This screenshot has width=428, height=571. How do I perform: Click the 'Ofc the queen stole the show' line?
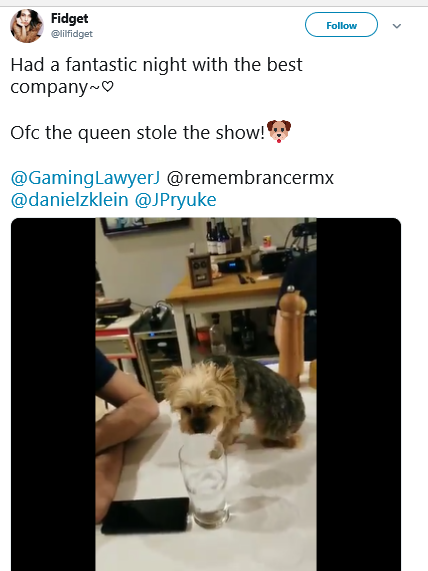click(137, 133)
